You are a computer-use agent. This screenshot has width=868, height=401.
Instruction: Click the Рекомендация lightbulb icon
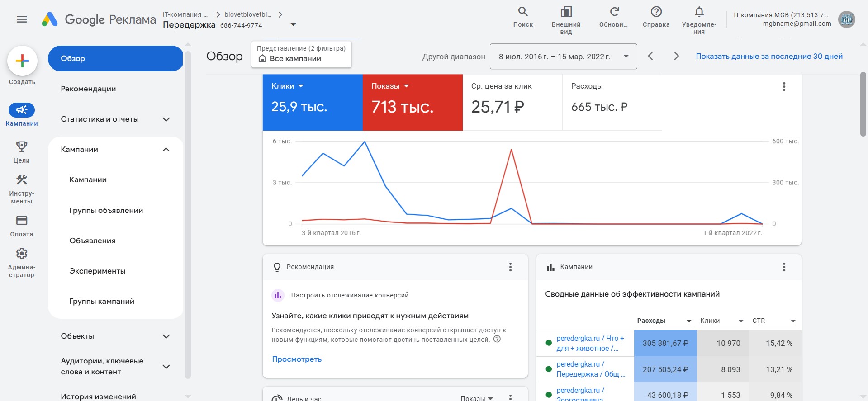277,267
